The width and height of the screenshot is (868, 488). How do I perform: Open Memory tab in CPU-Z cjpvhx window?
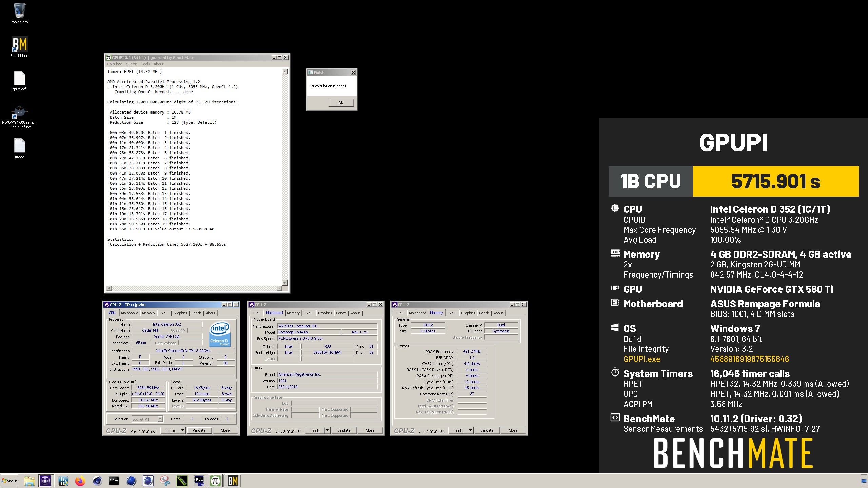tap(149, 313)
